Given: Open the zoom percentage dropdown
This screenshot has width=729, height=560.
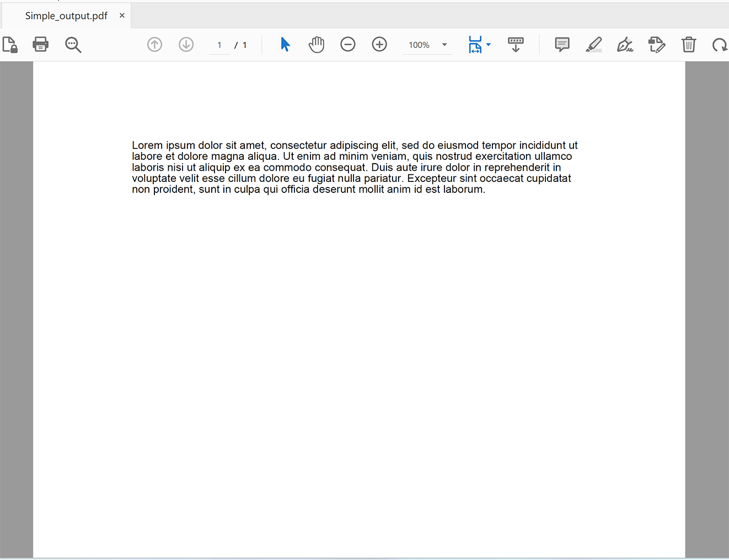Looking at the screenshot, I should pyautogui.click(x=444, y=45).
